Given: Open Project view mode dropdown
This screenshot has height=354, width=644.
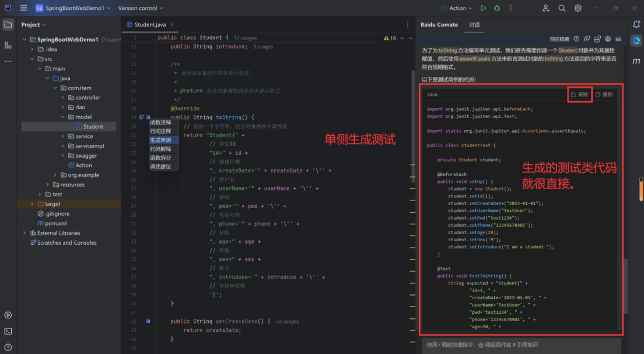Looking at the screenshot, I should point(34,25).
